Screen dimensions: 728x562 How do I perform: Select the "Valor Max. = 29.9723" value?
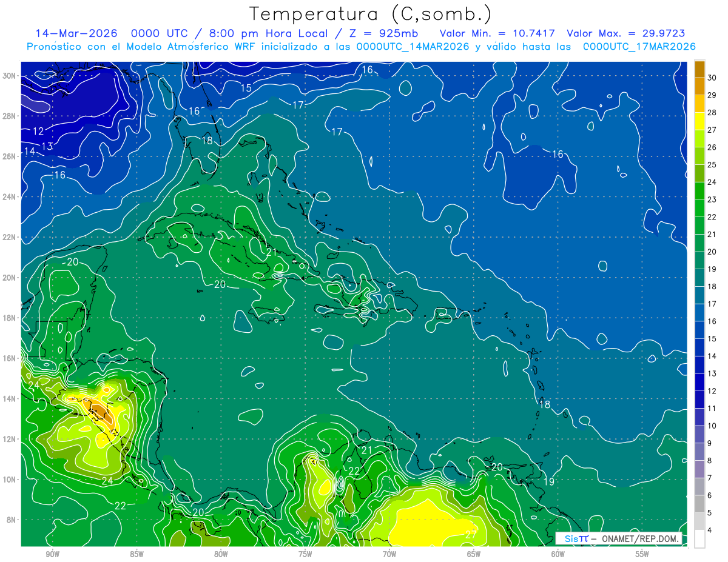(626, 33)
